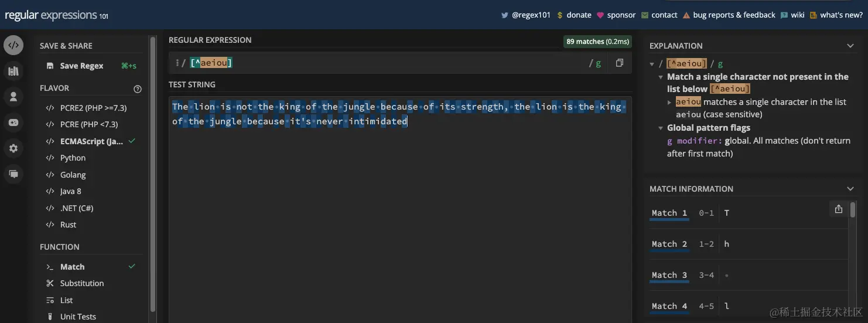This screenshot has width=868, height=323.
Task: Click the what's new icon
Action: (814, 15)
